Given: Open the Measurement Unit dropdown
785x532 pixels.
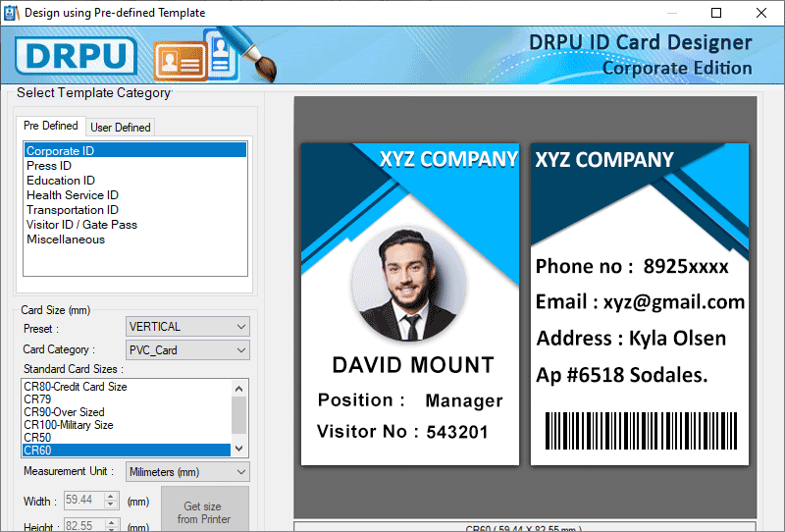Looking at the screenshot, I should [187, 472].
